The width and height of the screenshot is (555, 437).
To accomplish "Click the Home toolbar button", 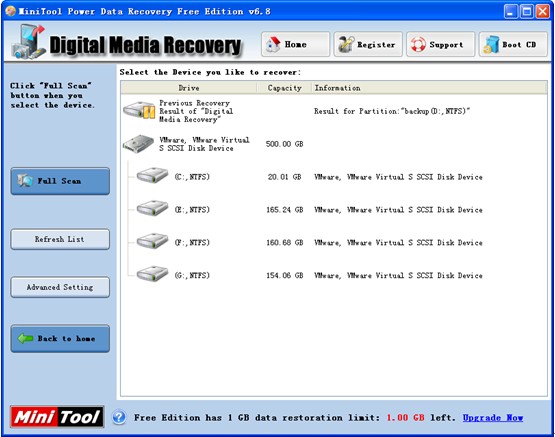I will click(296, 44).
